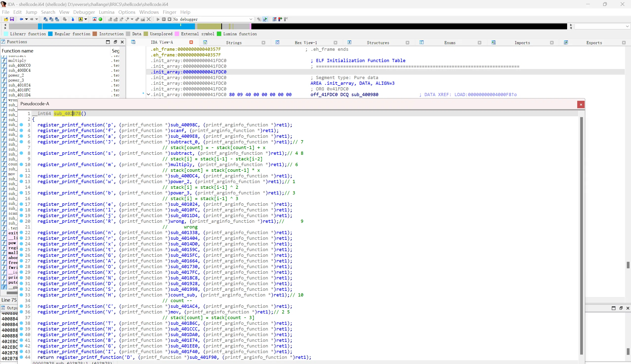Switch to the Hex View-1 tab

pos(306,43)
